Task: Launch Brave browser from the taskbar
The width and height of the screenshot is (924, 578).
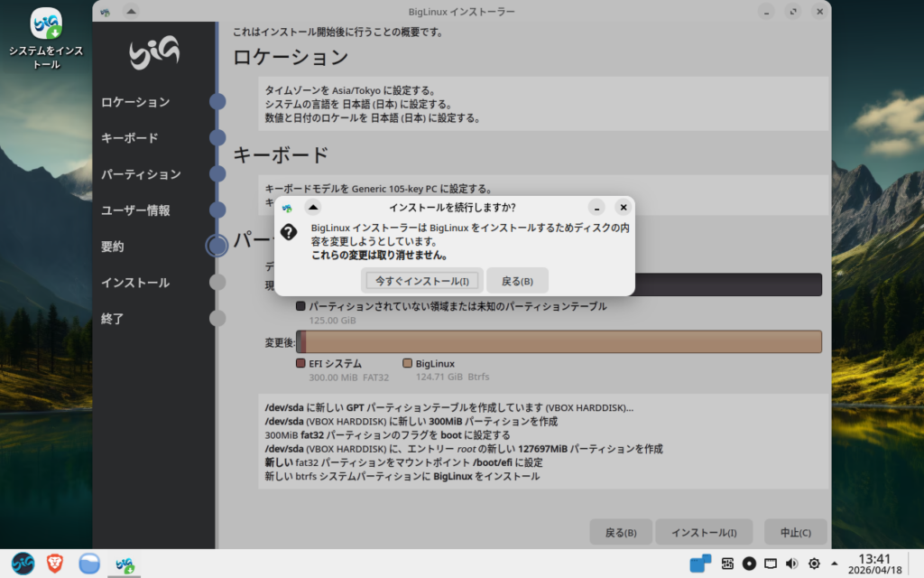Action: 55,564
